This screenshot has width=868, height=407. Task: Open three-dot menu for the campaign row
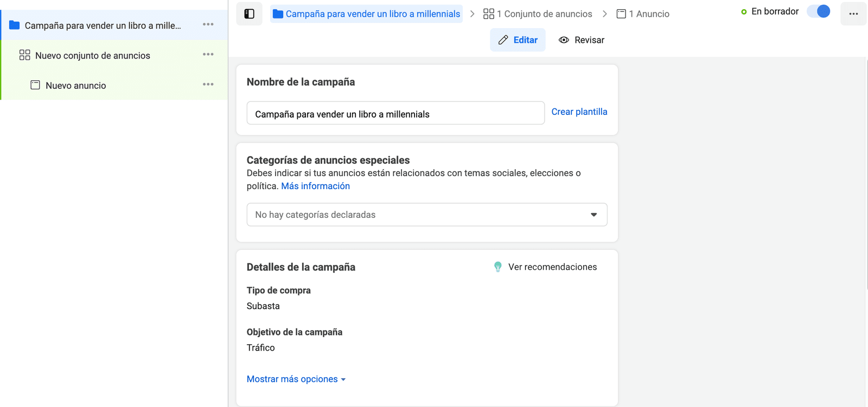coord(208,25)
